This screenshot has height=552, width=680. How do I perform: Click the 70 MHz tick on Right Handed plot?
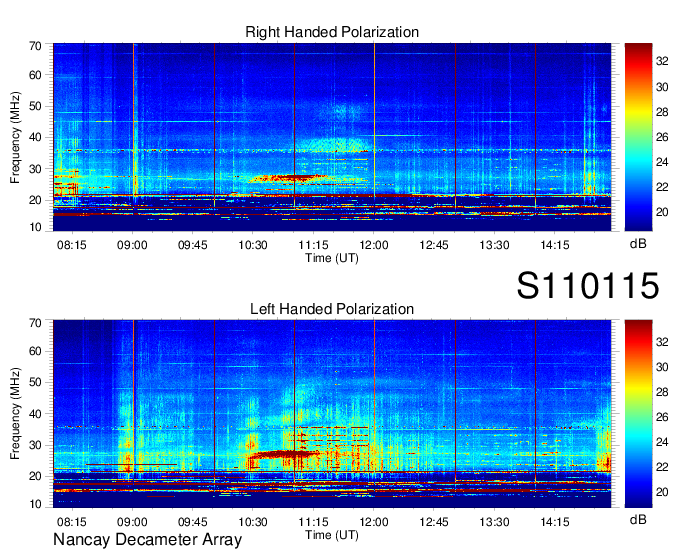[35, 46]
